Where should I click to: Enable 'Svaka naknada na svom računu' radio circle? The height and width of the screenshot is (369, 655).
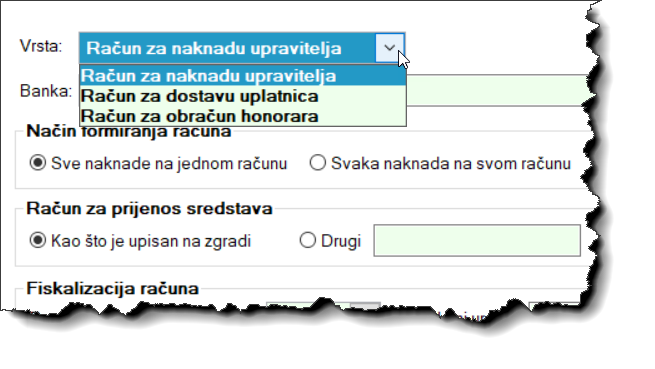[317, 163]
